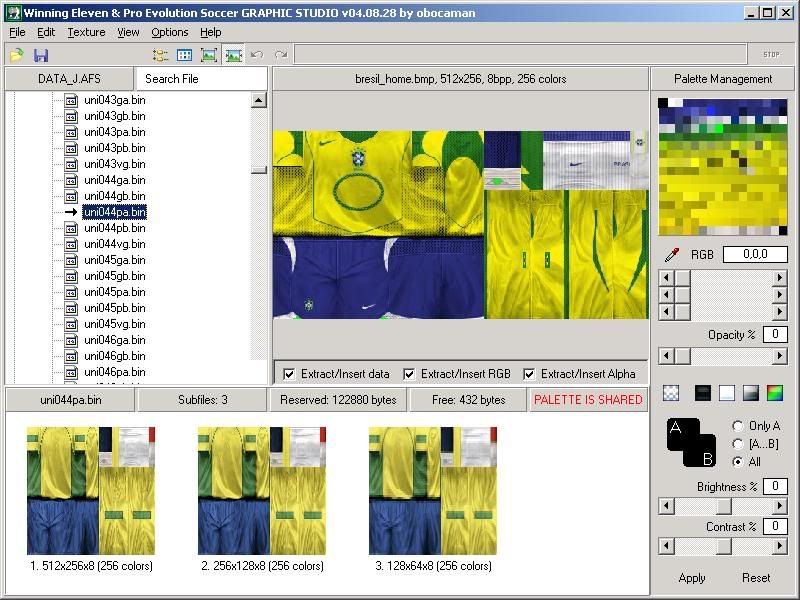Click the Reset button
Viewport: 800px width, 600px height.
click(756, 578)
